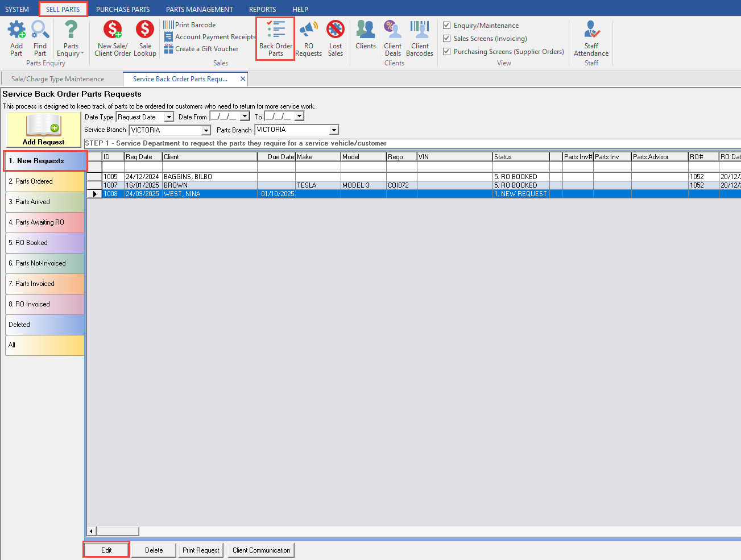The image size is (741, 560).
Task: Open the SYSTEM menu
Action: pos(17,9)
